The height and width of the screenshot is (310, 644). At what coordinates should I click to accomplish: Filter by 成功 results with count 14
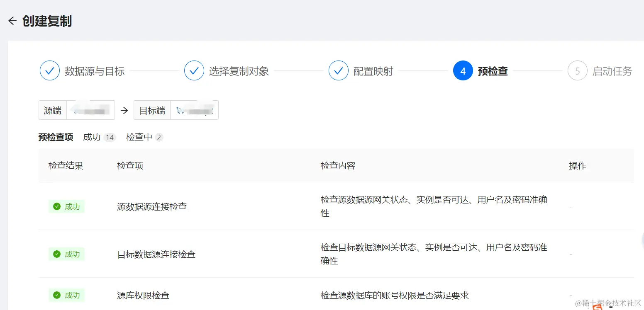pyautogui.click(x=99, y=137)
